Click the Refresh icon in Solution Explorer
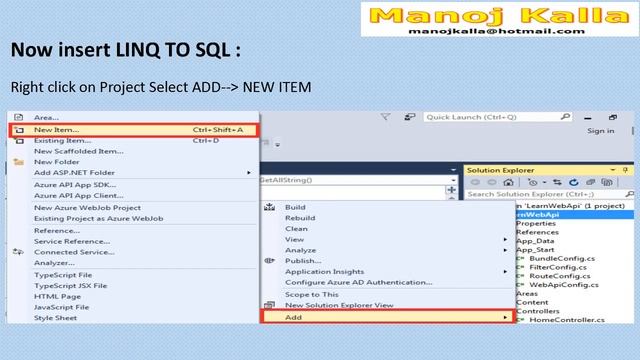This screenshot has height=360, width=640. (x=573, y=182)
